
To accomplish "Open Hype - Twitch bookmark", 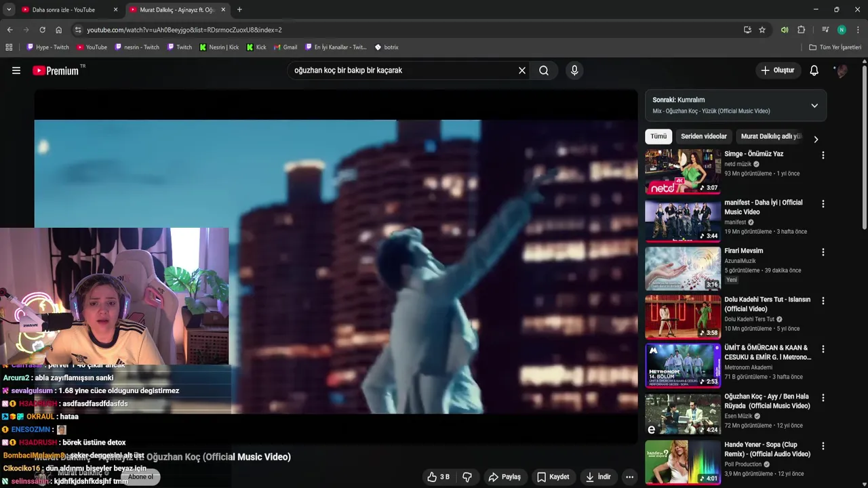I will 47,47.
